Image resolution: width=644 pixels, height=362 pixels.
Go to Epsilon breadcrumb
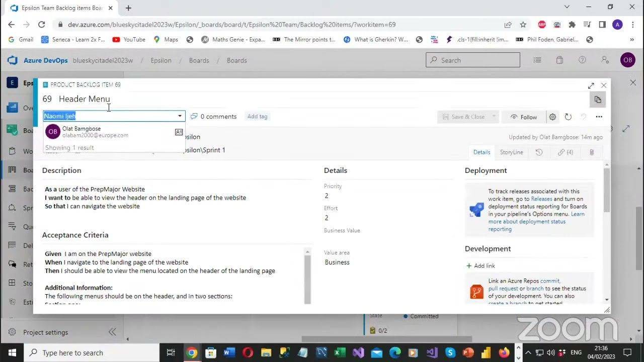[161, 60]
